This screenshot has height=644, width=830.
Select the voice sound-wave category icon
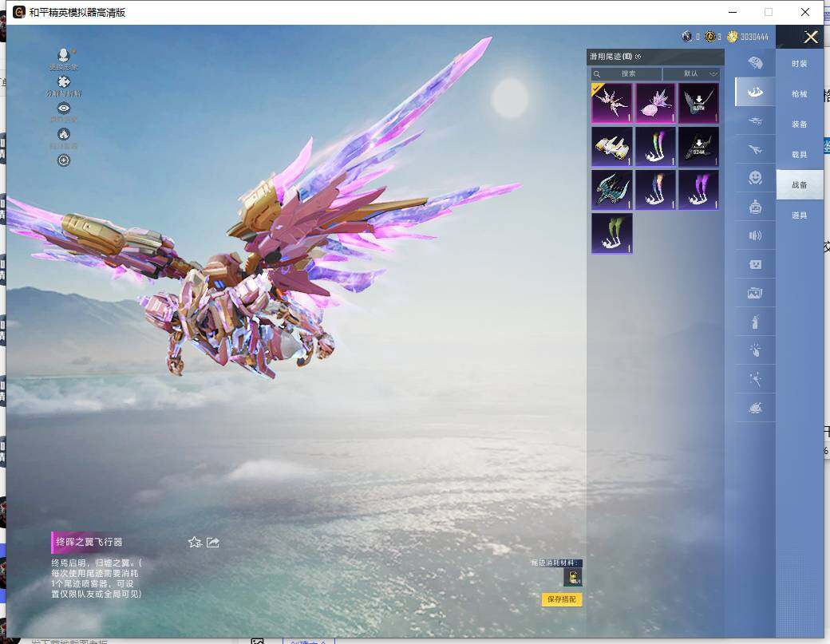755,235
